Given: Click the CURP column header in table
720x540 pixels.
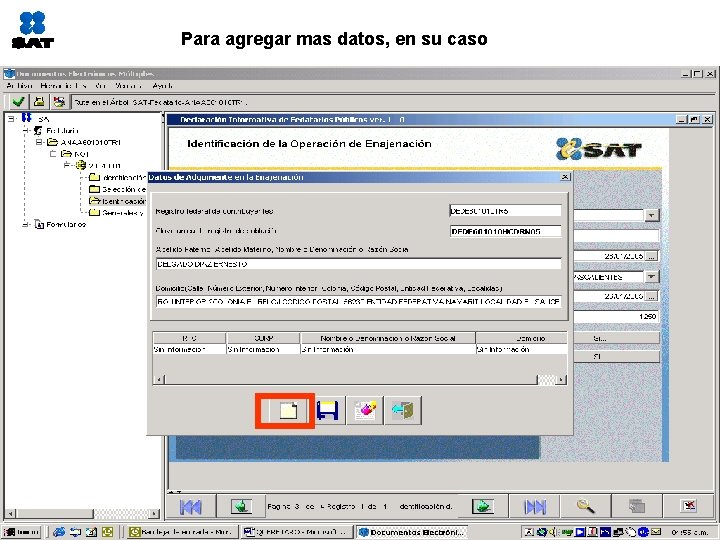Looking at the screenshot, I should (x=263, y=338).
